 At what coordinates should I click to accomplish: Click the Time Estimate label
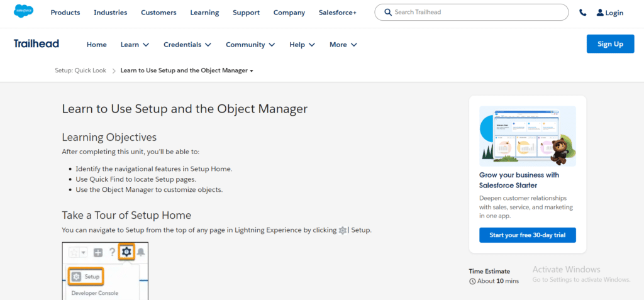(x=489, y=271)
